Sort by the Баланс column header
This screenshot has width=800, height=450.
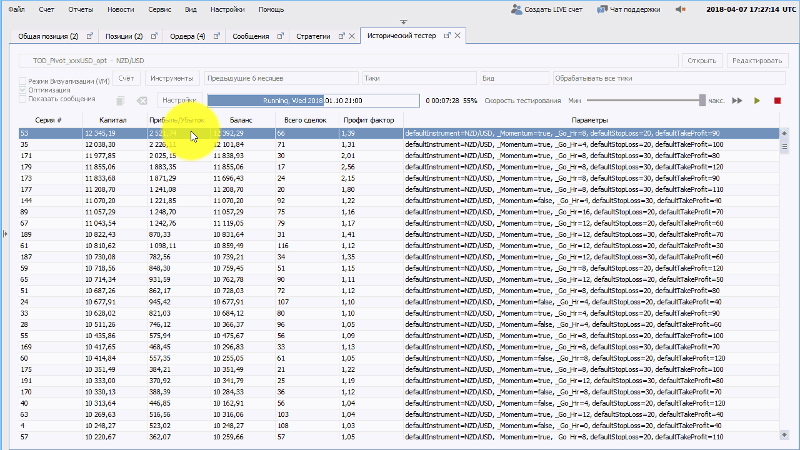(x=241, y=120)
